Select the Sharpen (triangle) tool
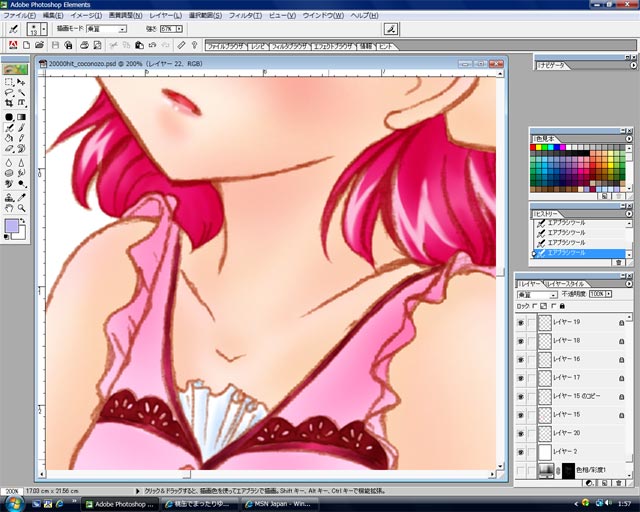The height and width of the screenshot is (512, 640). click(21, 163)
